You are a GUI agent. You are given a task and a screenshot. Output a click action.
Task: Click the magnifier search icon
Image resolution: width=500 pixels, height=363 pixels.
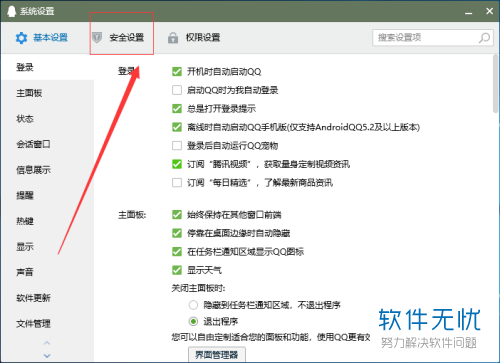484,38
